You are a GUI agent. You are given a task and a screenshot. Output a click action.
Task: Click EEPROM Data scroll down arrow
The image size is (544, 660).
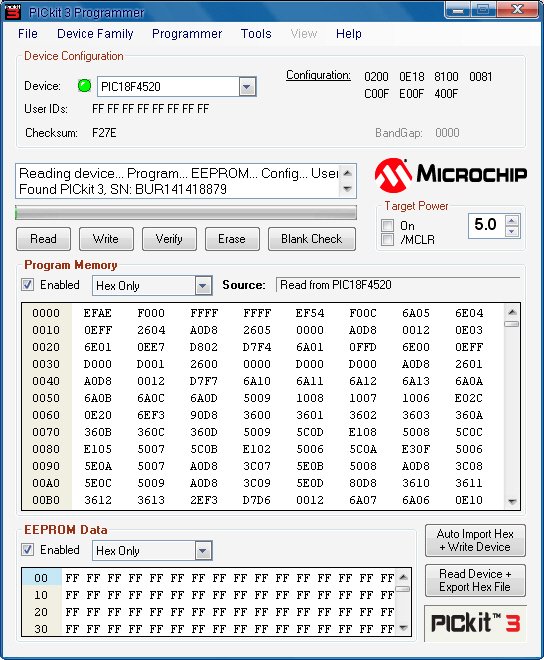click(x=403, y=628)
